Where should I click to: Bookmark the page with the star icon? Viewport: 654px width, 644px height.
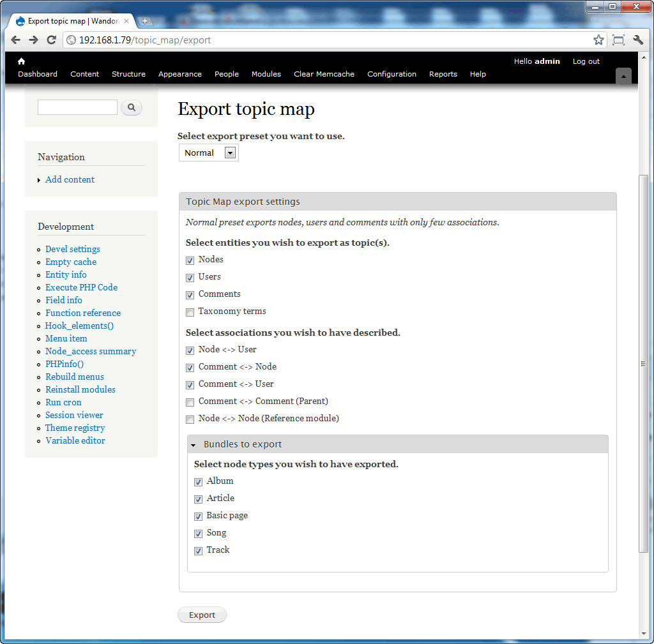(x=598, y=39)
